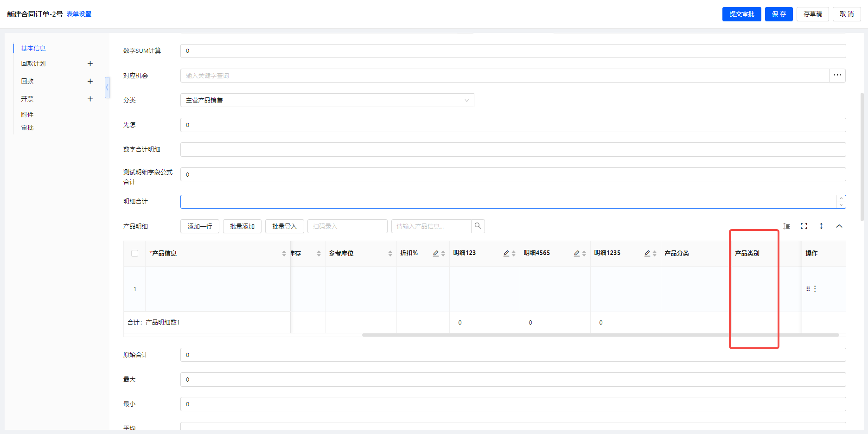Focus the 数字SUM计算 field
The image size is (868, 434).
(x=513, y=51)
